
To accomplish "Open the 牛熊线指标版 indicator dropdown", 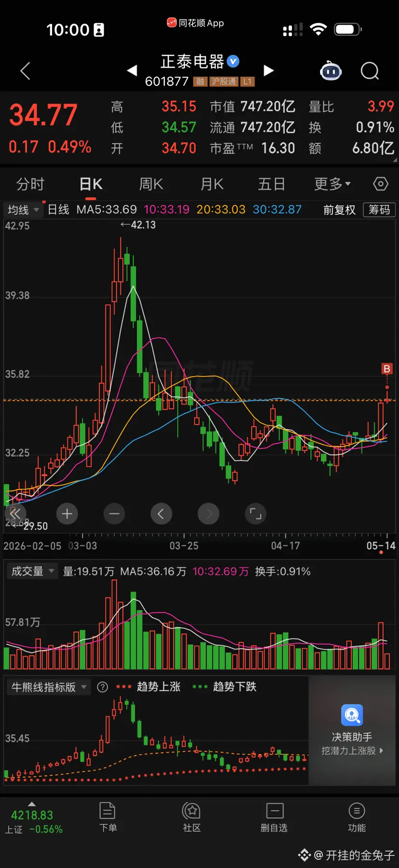I will 50,687.
